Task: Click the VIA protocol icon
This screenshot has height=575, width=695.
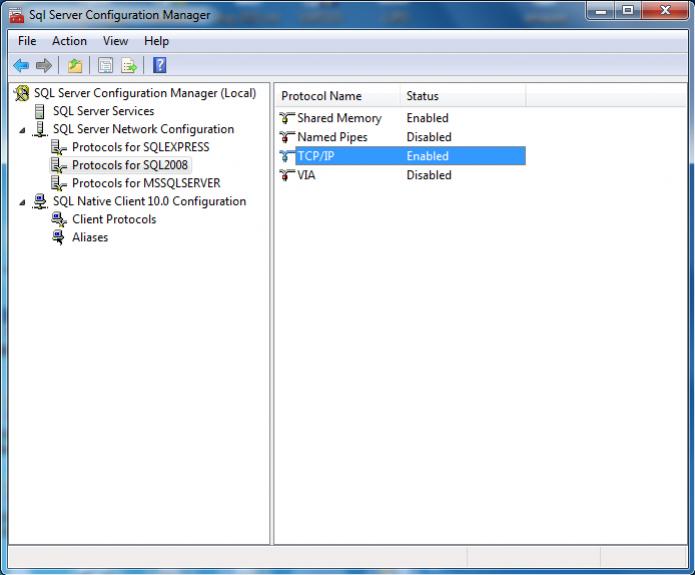Action: click(x=287, y=175)
